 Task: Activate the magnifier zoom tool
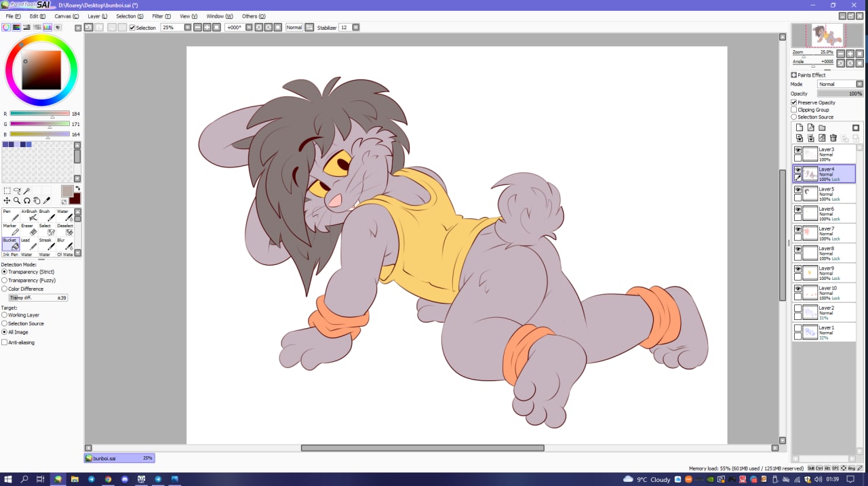17,201
